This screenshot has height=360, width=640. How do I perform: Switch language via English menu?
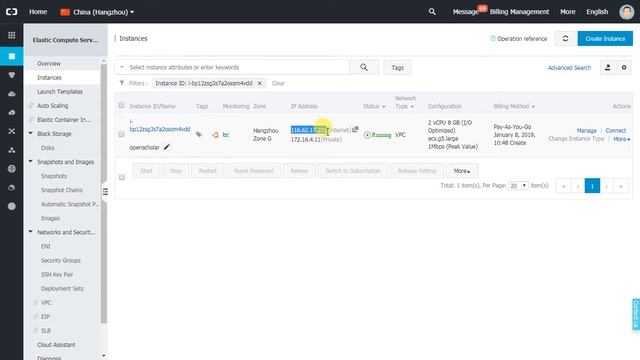[597, 12]
